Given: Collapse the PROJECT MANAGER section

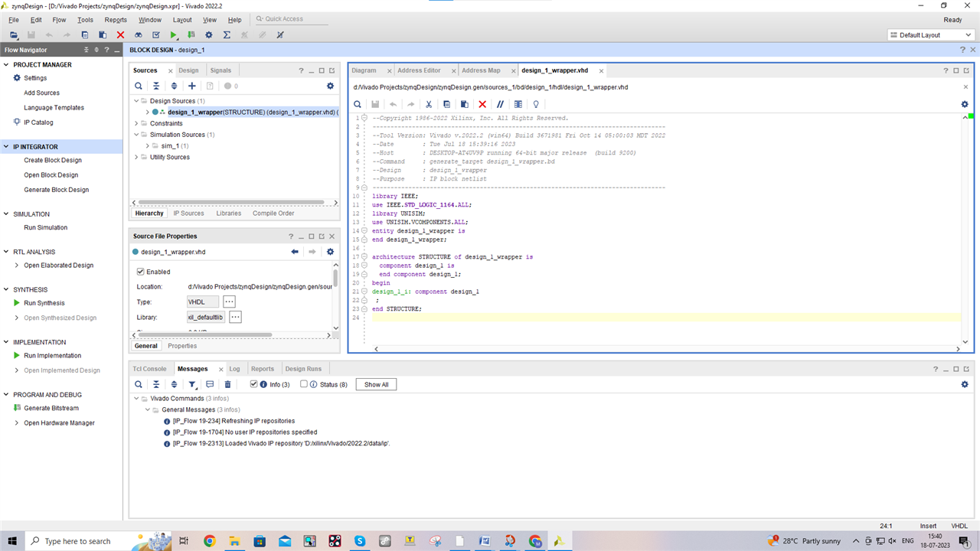Looking at the screenshot, I should pos(7,65).
